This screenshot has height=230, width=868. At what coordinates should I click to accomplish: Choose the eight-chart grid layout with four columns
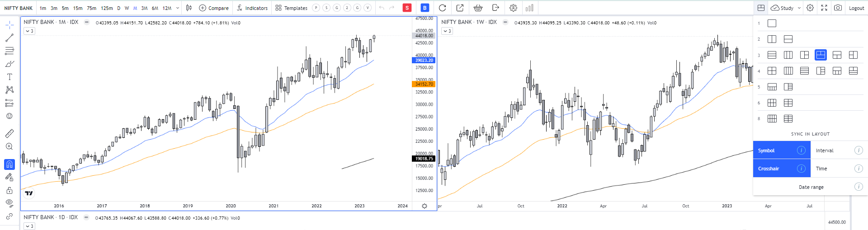tap(772, 118)
